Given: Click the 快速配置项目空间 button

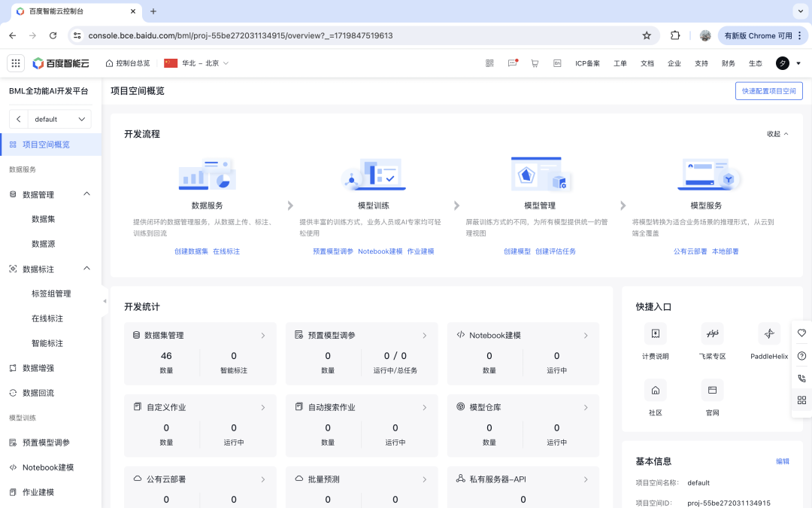Looking at the screenshot, I should 768,90.
